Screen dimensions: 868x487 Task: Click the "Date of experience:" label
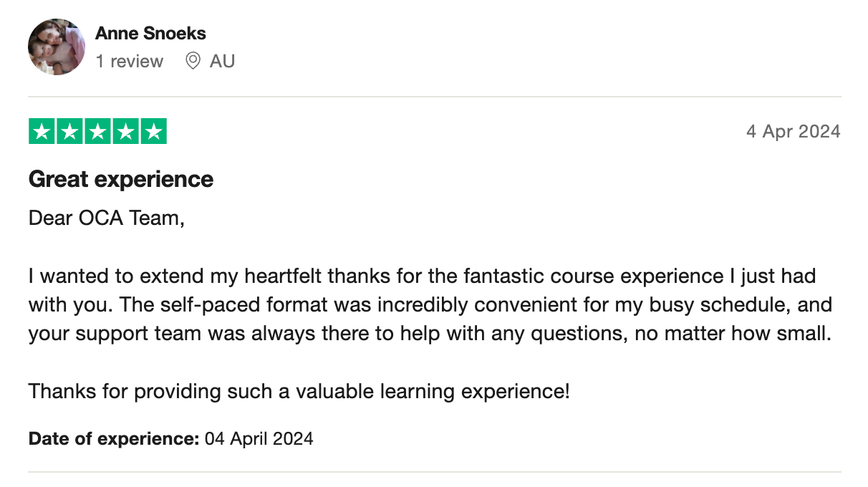pos(114,438)
